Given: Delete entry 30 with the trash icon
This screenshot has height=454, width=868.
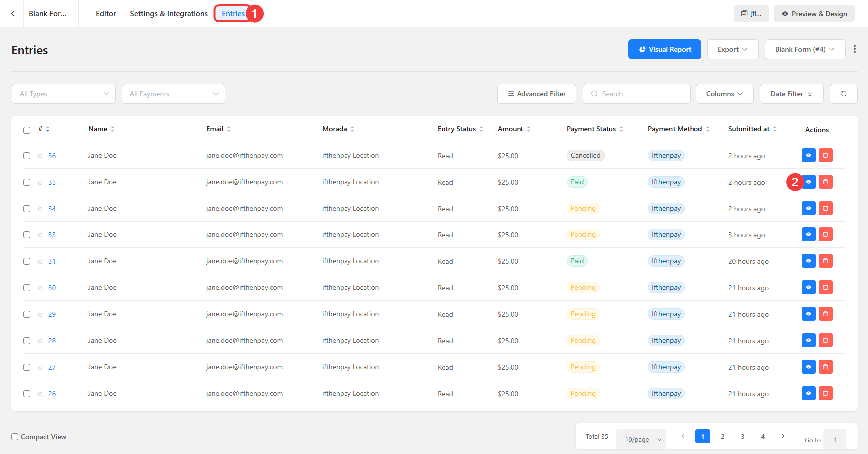Looking at the screenshot, I should pos(825,287).
